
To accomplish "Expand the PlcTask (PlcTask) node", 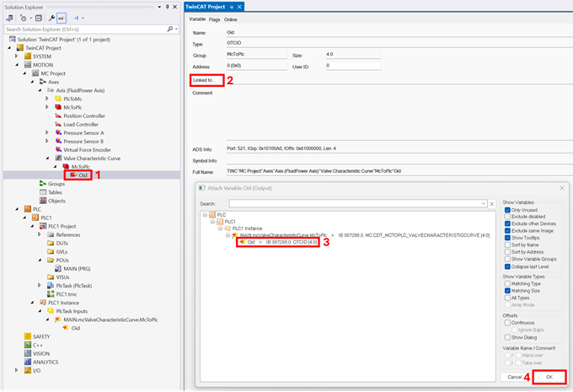I will tap(39, 285).
